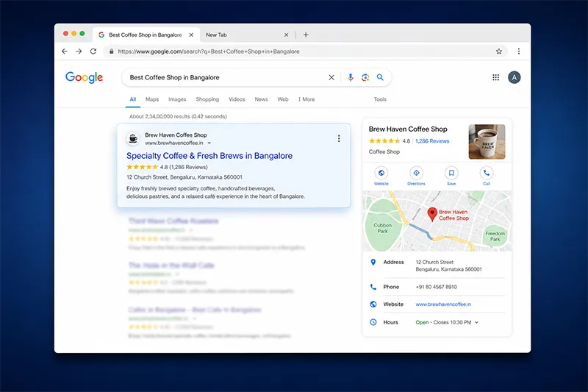
Task: Switch to the Maps results tab
Action: point(152,99)
